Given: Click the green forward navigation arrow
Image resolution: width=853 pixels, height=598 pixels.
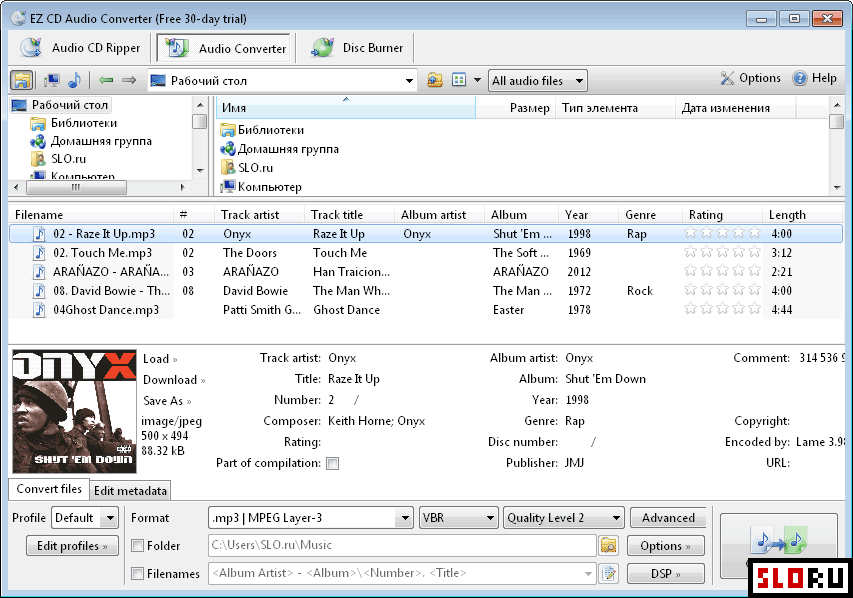Looking at the screenshot, I should 128,80.
